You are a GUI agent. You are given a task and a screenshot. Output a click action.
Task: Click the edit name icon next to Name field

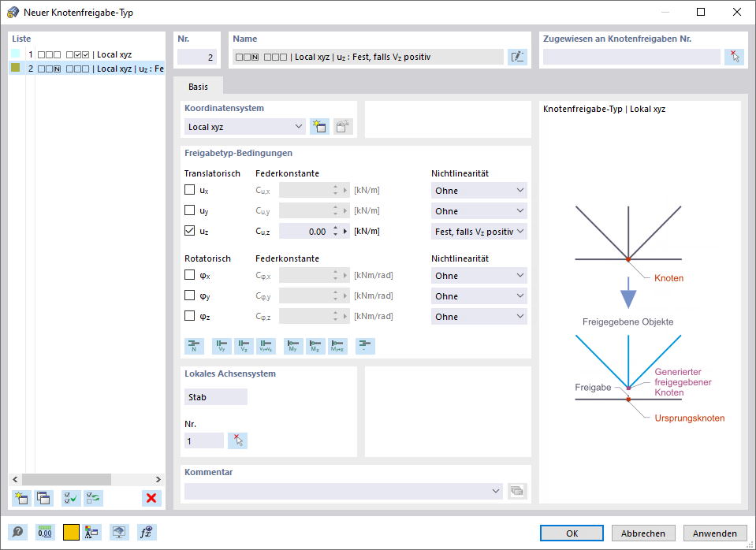(x=517, y=57)
